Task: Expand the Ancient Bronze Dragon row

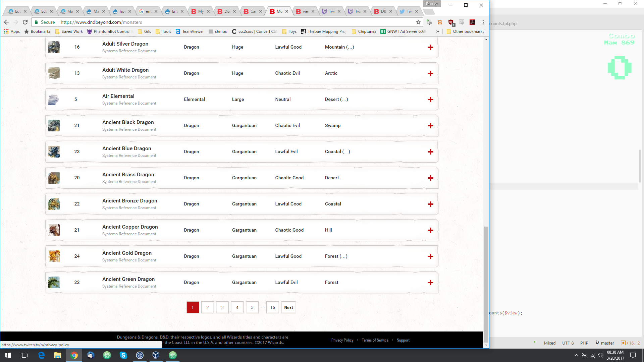Action: coord(431,204)
